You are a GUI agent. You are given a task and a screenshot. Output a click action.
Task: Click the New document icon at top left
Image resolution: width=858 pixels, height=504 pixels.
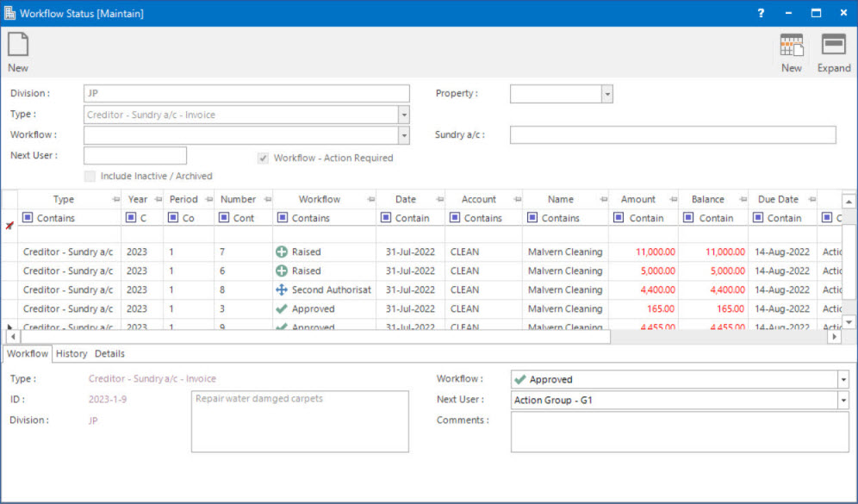[18, 46]
